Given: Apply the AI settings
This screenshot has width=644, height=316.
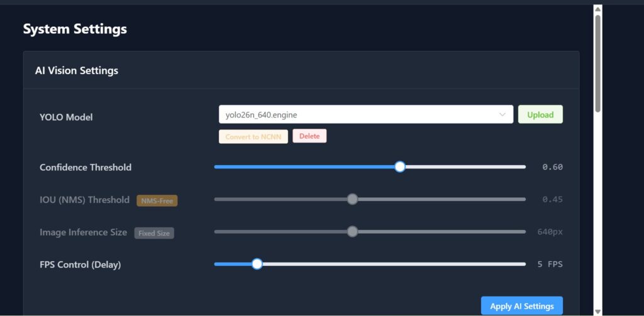Looking at the screenshot, I should pos(521,306).
